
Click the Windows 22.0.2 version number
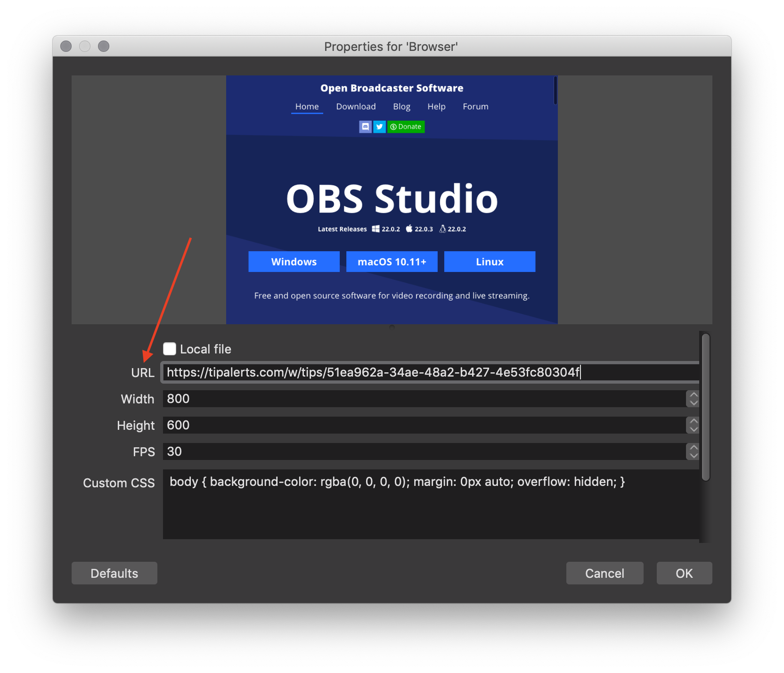391,229
